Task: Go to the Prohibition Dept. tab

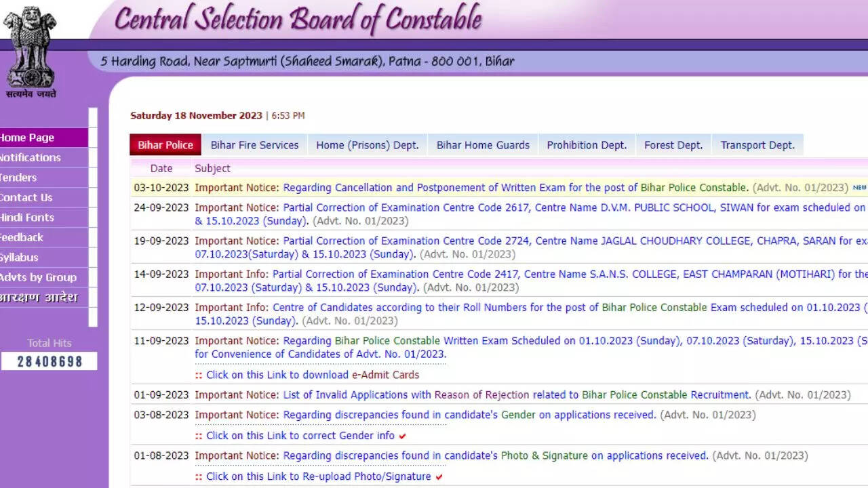Action: 587,145
